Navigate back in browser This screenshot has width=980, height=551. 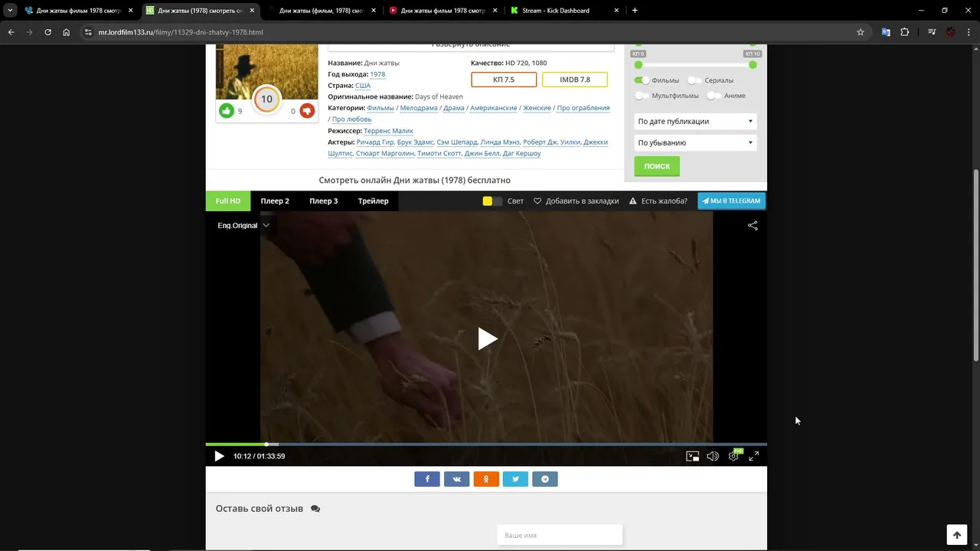[x=11, y=32]
